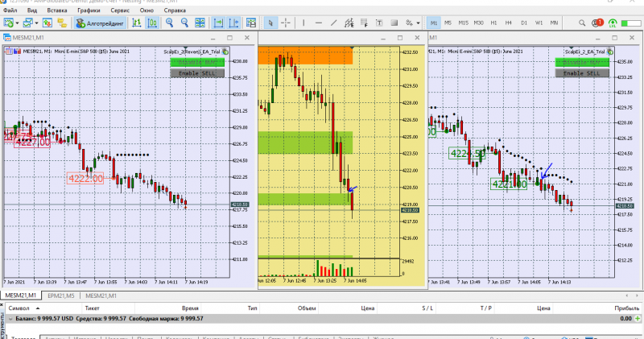This screenshot has height=339, width=644.
Task: Switch to the EPM21,M5 chart tab
Action: [61, 296]
